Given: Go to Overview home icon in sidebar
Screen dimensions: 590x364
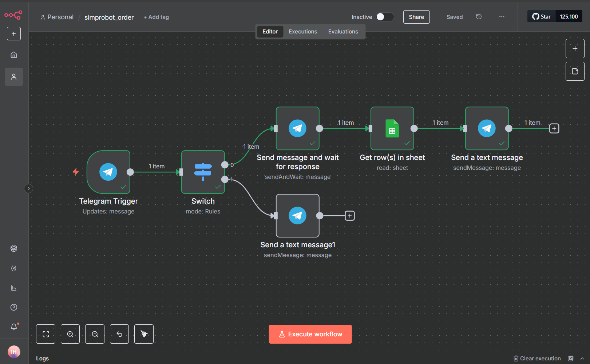Looking at the screenshot, I should click(x=14, y=55).
